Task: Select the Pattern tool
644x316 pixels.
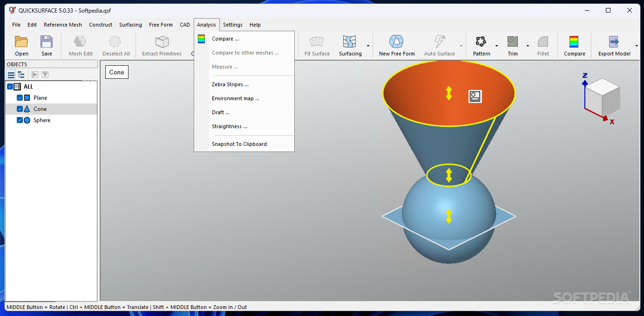Action: pos(481,46)
